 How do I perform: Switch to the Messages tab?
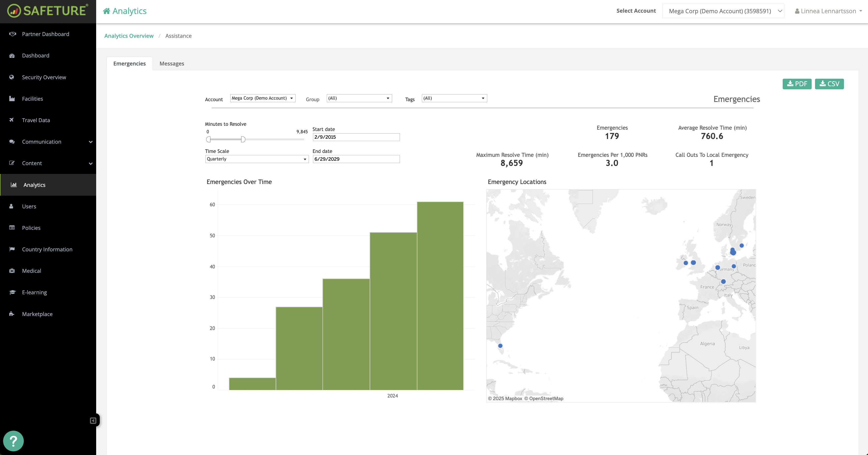pyautogui.click(x=172, y=63)
